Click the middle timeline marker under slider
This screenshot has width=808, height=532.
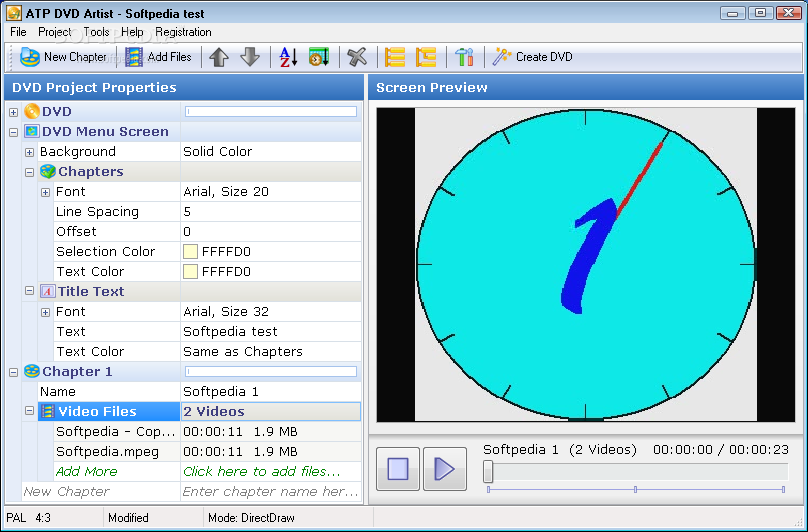click(635, 489)
